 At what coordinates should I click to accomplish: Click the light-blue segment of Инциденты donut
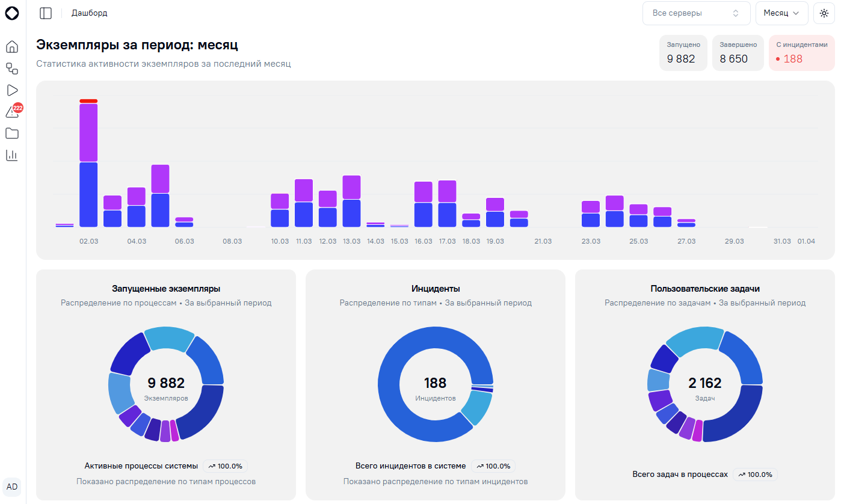click(x=476, y=408)
